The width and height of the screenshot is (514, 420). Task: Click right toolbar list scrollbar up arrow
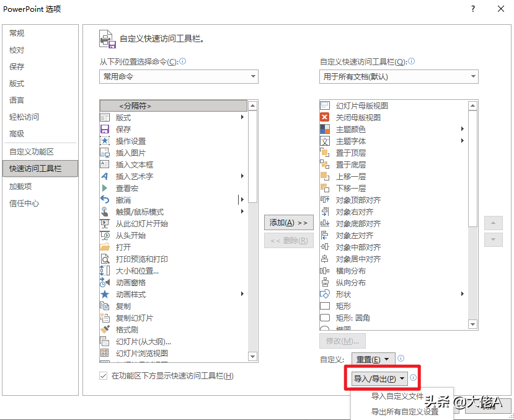click(472, 105)
